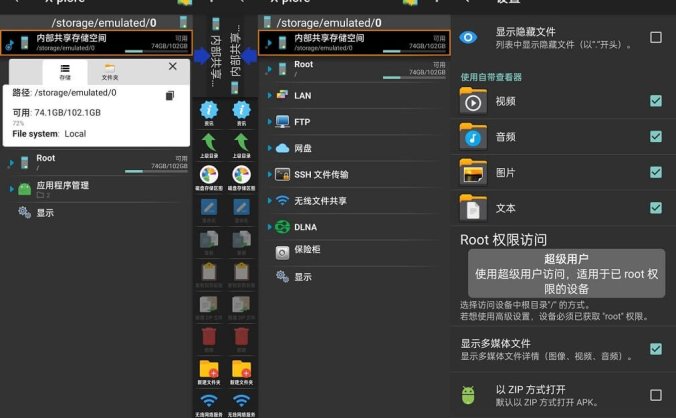This screenshot has height=418, width=676.
Task: Uncheck the 音频 built-in viewer checkbox
Action: (656, 137)
